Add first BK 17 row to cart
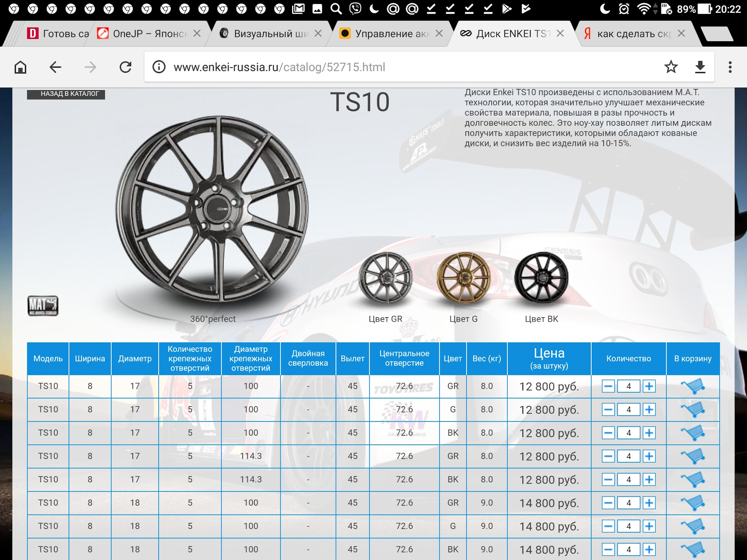 point(693,433)
